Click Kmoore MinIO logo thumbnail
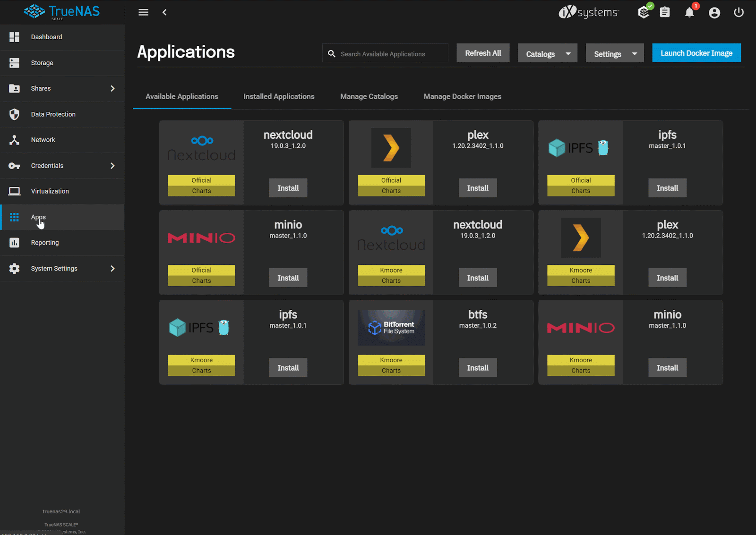756x535 pixels. tap(581, 328)
